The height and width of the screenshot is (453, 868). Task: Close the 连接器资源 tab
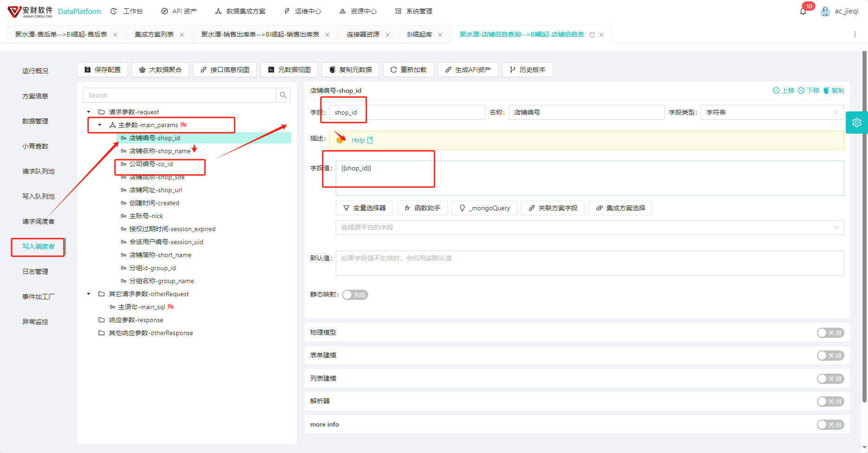[x=388, y=35]
